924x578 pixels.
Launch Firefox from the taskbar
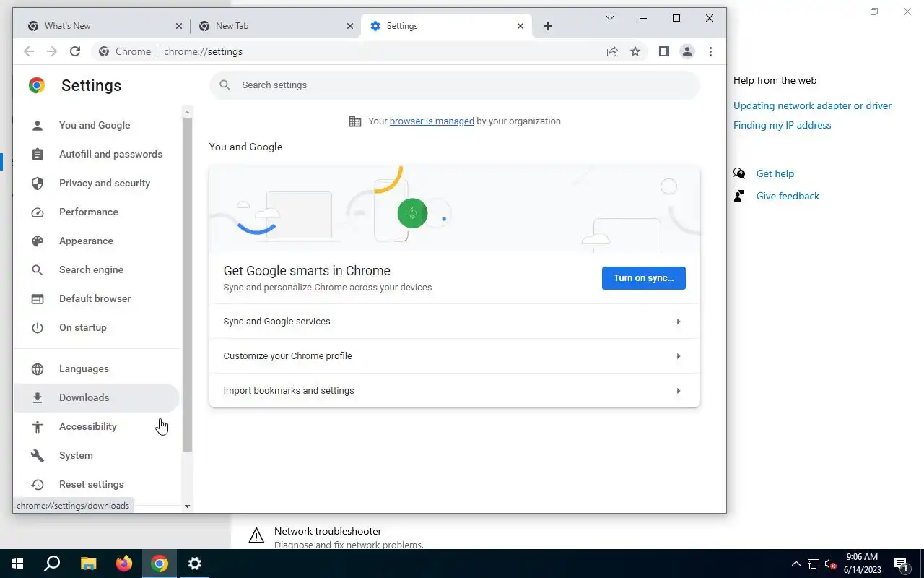coord(124,564)
